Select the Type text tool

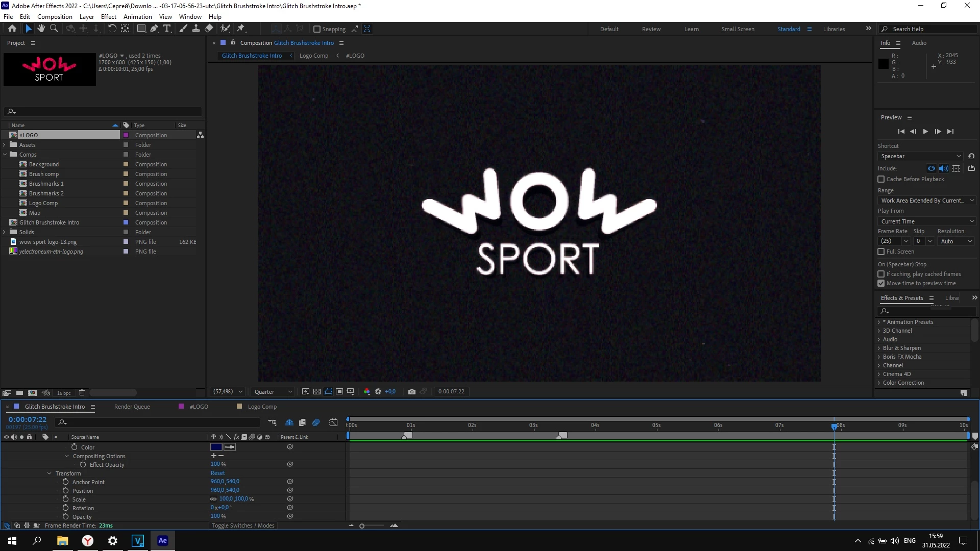[x=167, y=29]
